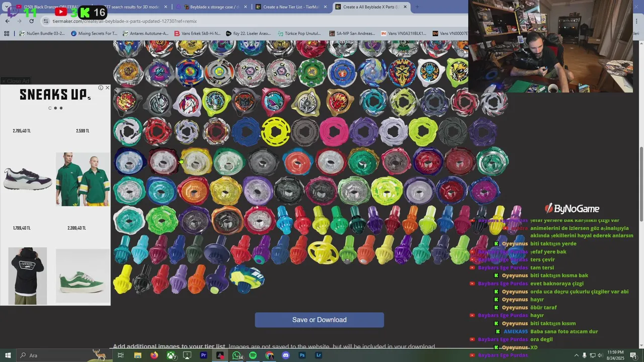This screenshot has height=362, width=644.
Task: Open the 'Mixing Secrets For T...' bookmark
Action: (x=94, y=34)
